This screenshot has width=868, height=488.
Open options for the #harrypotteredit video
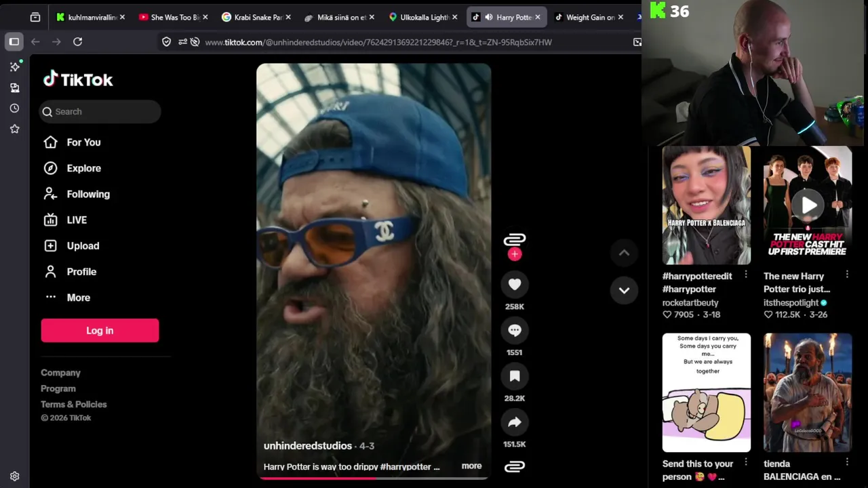point(746,274)
